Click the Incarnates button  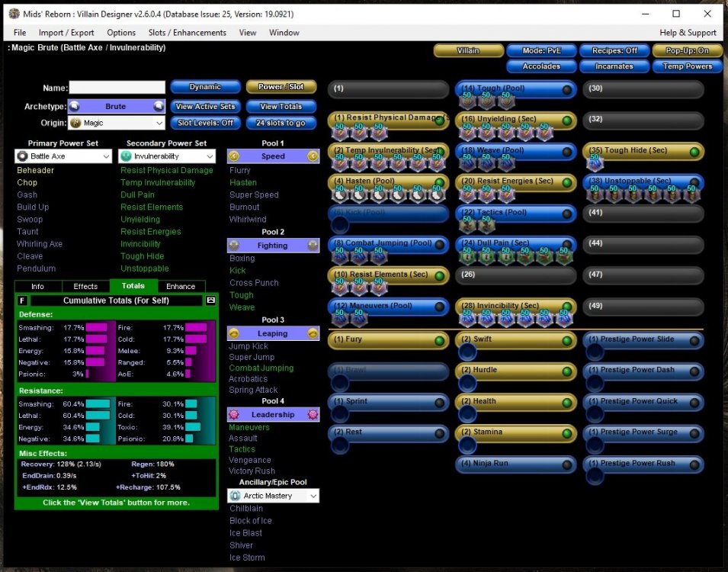pyautogui.click(x=614, y=66)
